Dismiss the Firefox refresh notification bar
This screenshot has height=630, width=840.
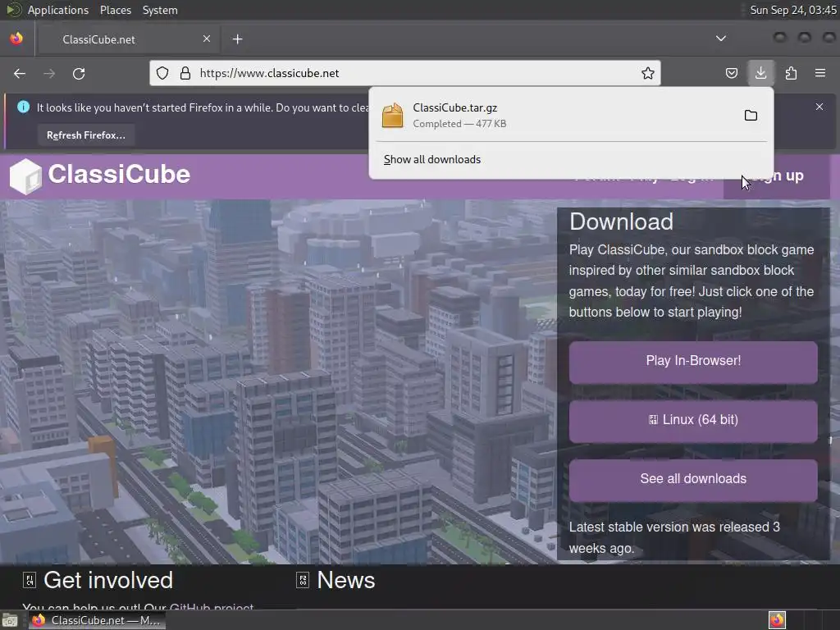819,107
